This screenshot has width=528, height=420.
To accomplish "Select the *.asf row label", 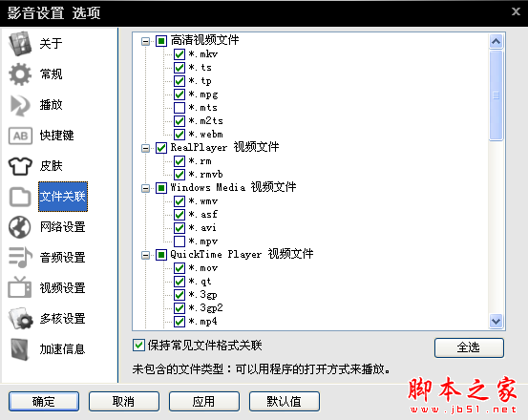I will pyautogui.click(x=203, y=215).
